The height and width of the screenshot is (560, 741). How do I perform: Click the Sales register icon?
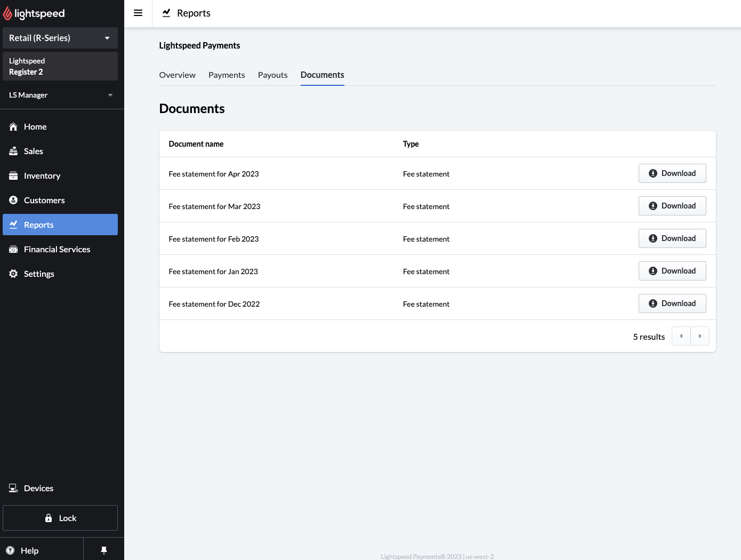click(x=13, y=151)
